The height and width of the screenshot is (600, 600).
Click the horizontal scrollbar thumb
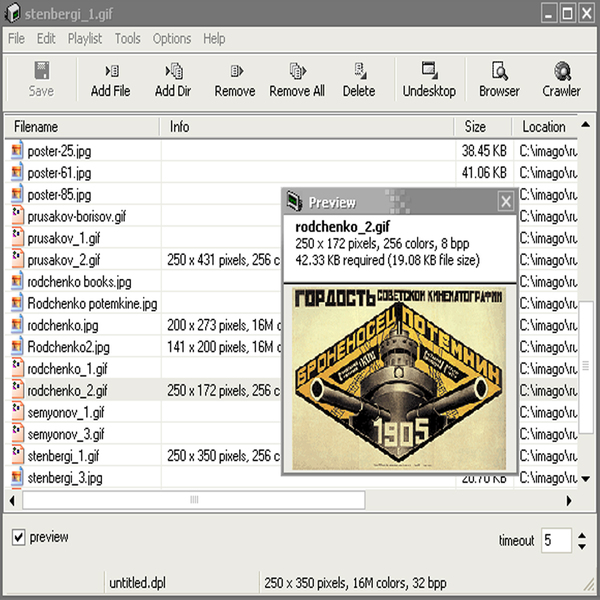[192, 499]
